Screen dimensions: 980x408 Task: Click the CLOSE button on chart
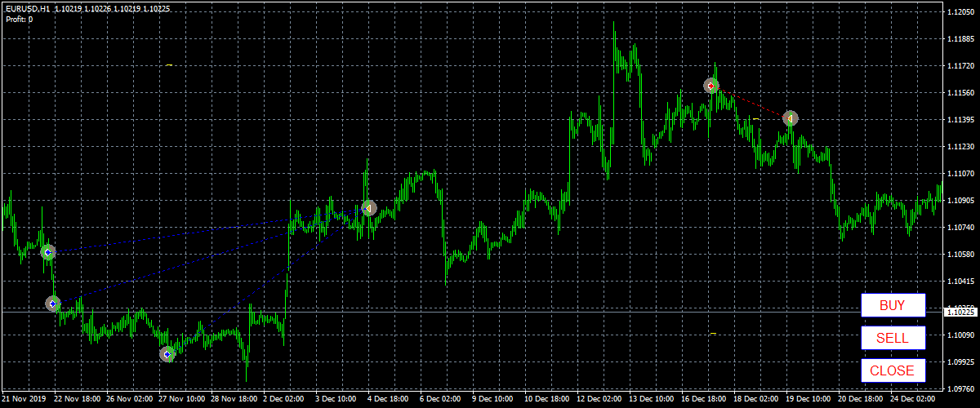[893, 370]
